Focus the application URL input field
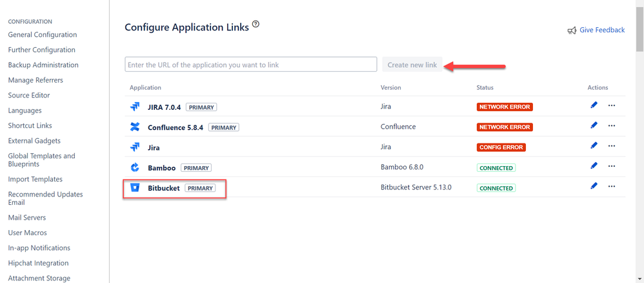 coord(251,65)
